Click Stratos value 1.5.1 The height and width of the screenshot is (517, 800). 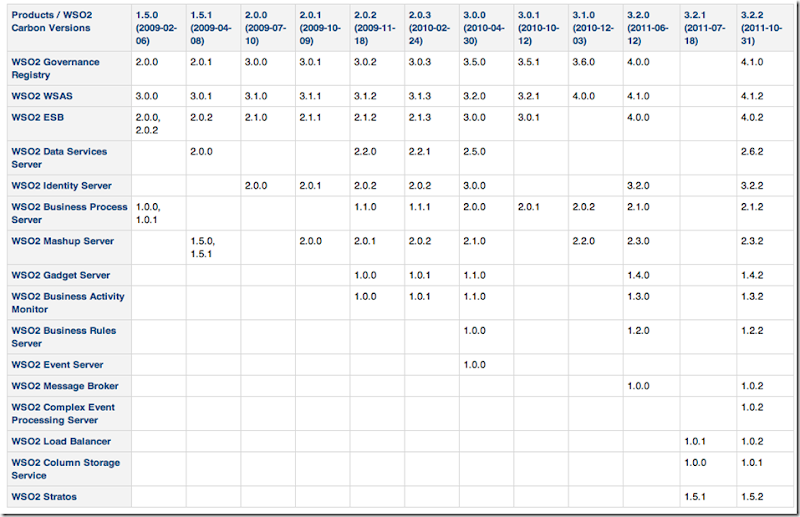(695, 497)
